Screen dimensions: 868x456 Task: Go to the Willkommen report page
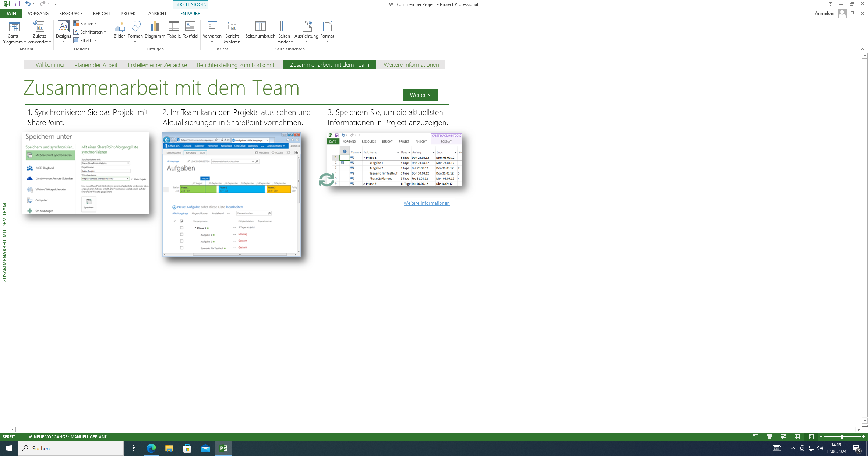[x=51, y=64]
